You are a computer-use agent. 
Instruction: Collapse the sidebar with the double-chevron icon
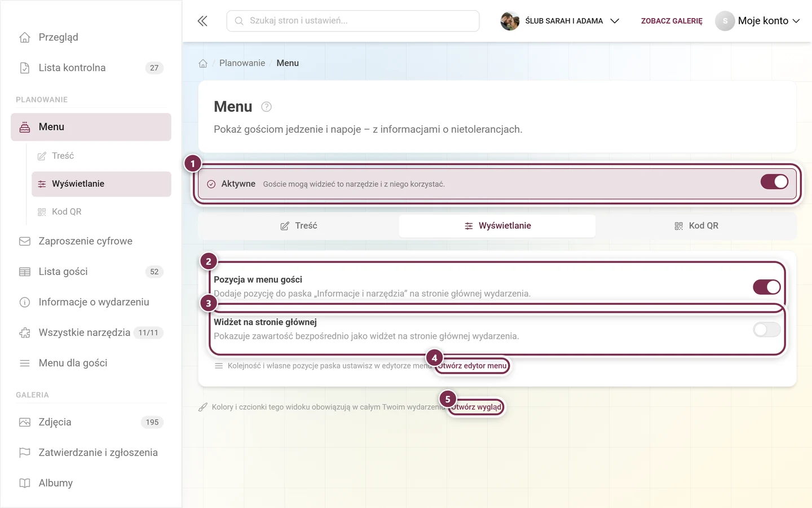coord(202,21)
